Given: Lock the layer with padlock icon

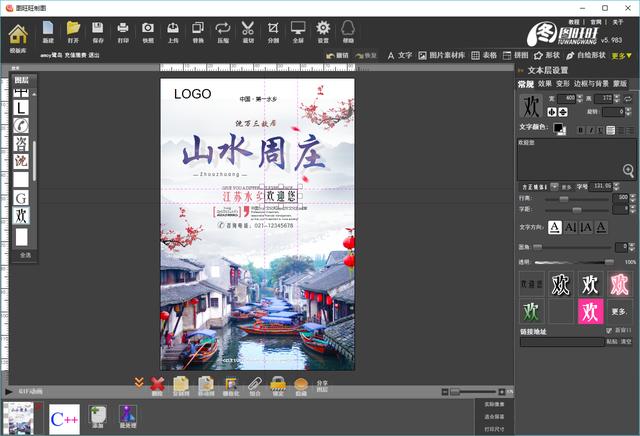Looking at the screenshot, I should tap(278, 386).
